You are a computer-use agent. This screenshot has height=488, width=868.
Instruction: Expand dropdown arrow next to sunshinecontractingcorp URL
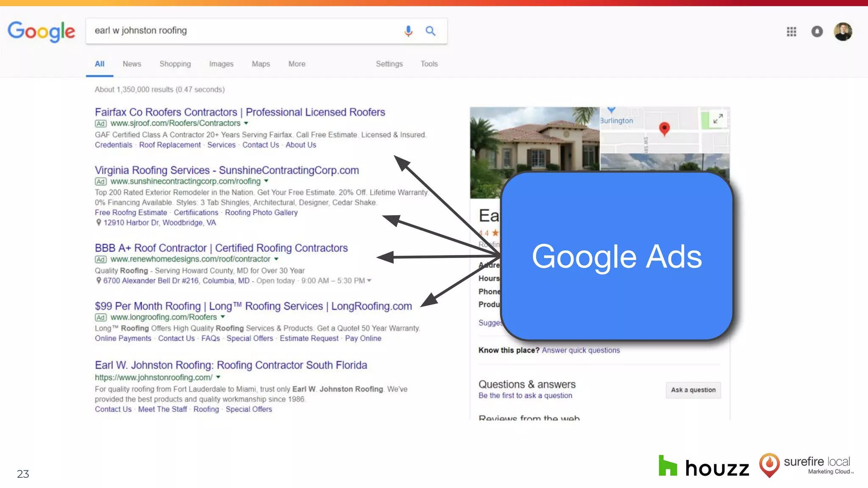coord(266,181)
